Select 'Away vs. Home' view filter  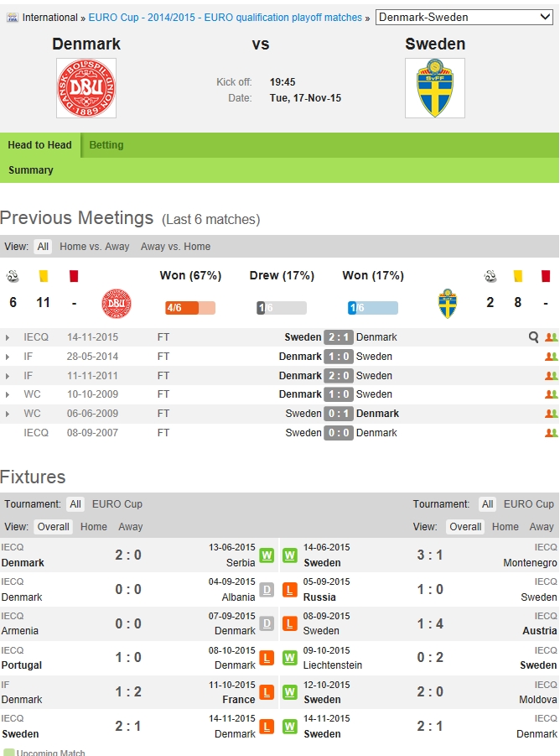coord(175,247)
